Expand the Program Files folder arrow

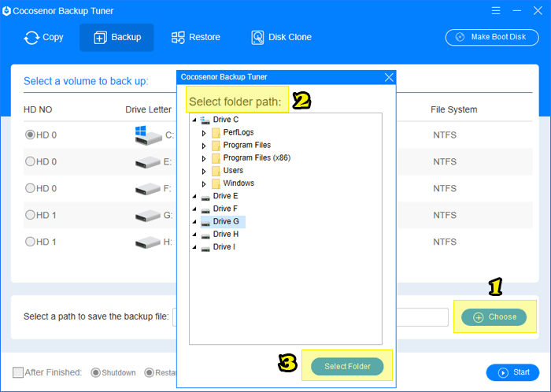pyautogui.click(x=204, y=146)
